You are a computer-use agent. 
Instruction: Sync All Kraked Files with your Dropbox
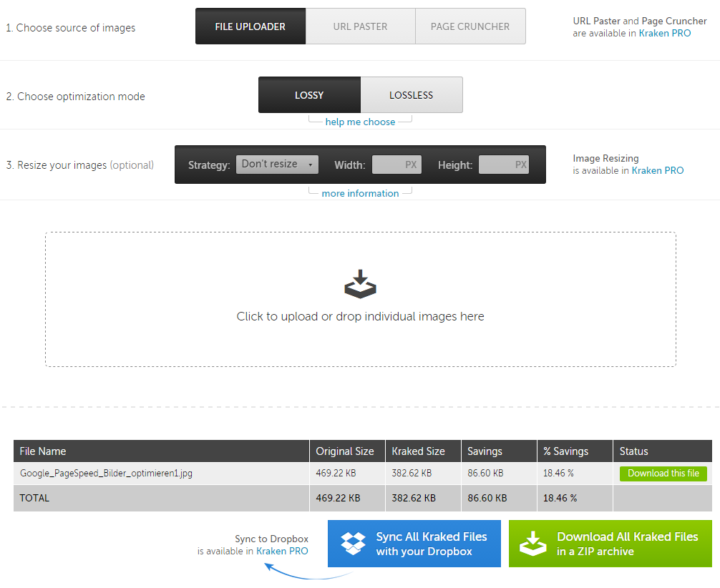point(414,544)
